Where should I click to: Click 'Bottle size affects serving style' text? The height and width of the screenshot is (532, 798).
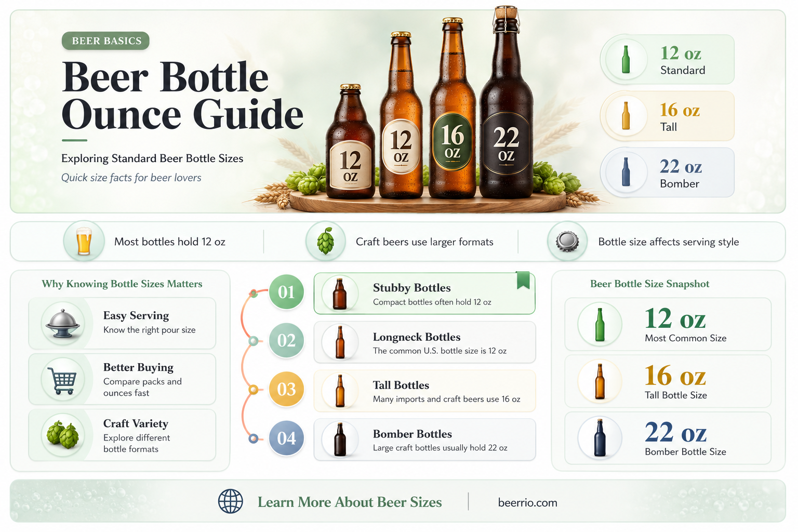coord(669,242)
